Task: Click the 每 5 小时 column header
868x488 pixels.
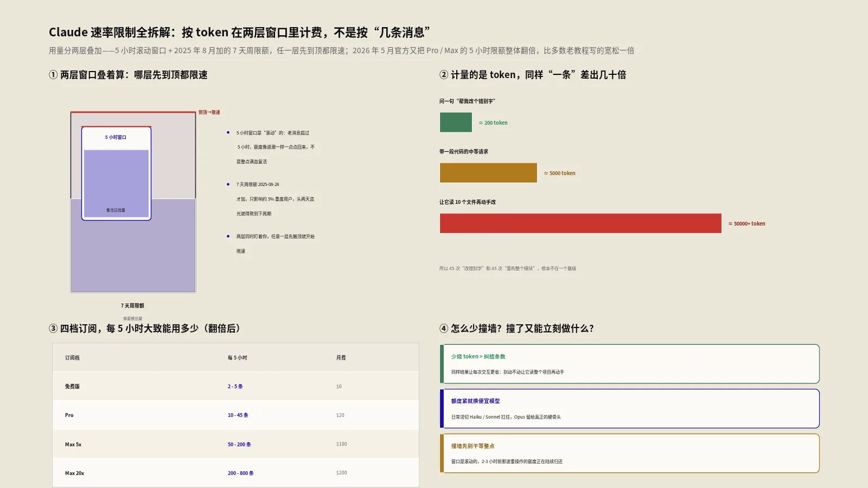Action: (237, 358)
